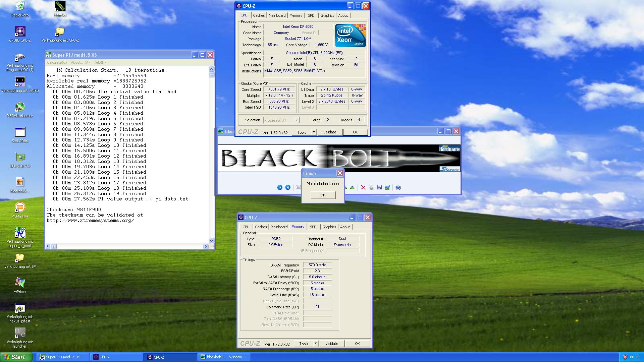The image size is (644, 362).
Task: Click Validate in the bottom CPU-Z window
Action: tap(332, 344)
